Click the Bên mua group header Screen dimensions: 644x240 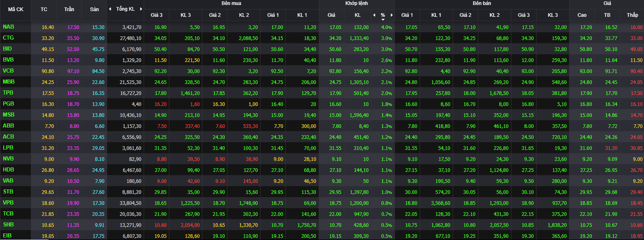point(231,3)
